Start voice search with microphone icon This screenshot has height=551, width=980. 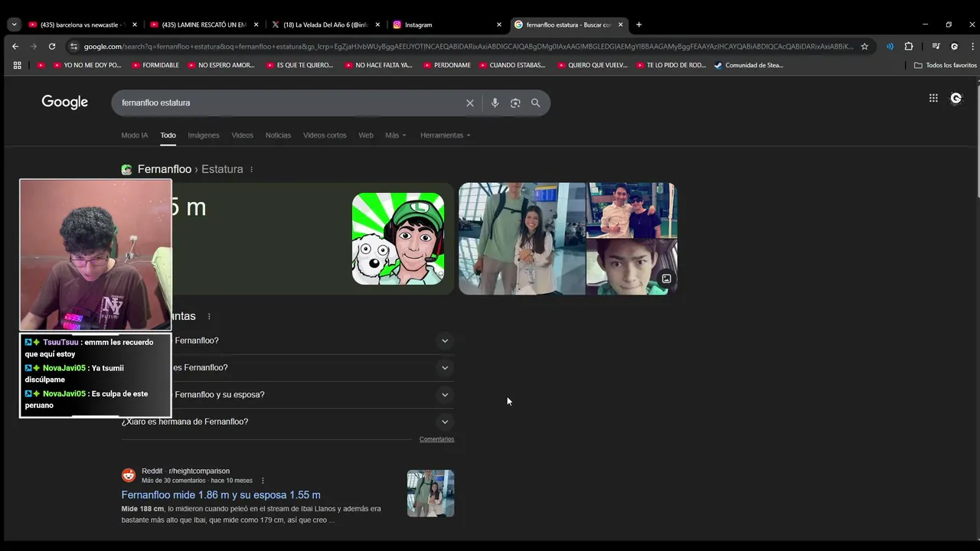point(495,103)
